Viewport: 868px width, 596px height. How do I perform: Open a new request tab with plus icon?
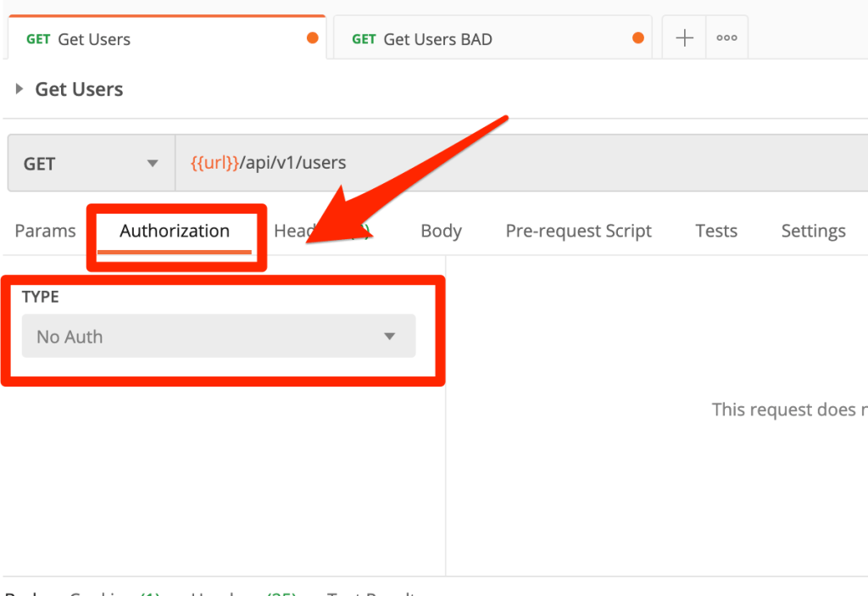[684, 38]
